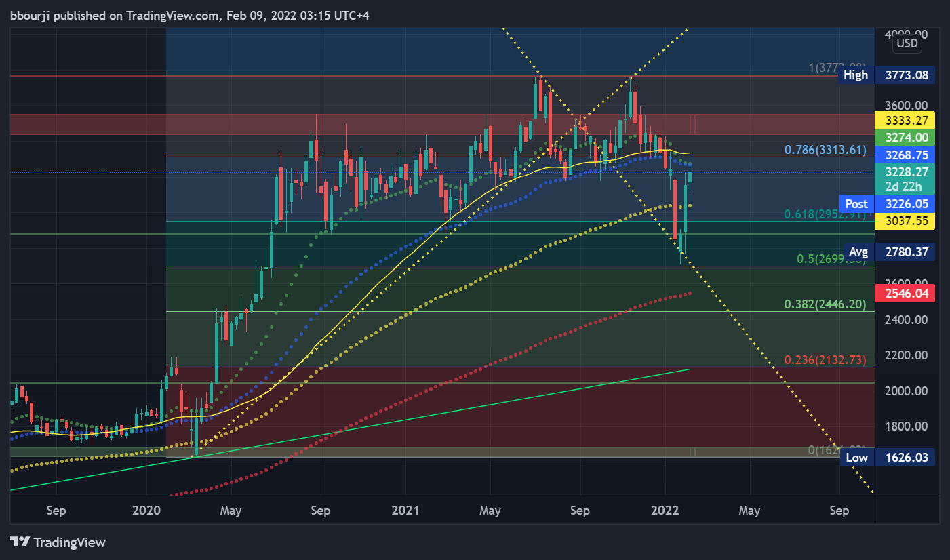Select the 3773.08 high price value
Viewport: 950px width, 560px height.
[905, 75]
